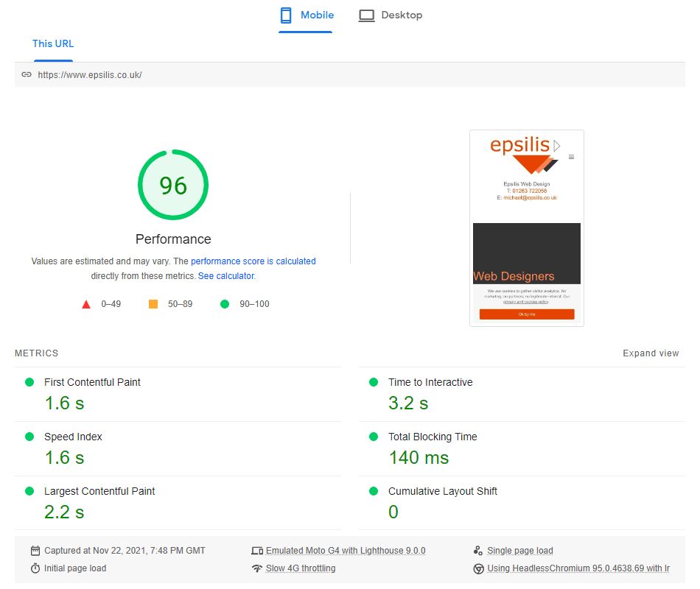Screen dimensions: 700x589
Task: Open Emulated Moto G4 with Lighthouse 9.0.0
Action: [346, 551]
